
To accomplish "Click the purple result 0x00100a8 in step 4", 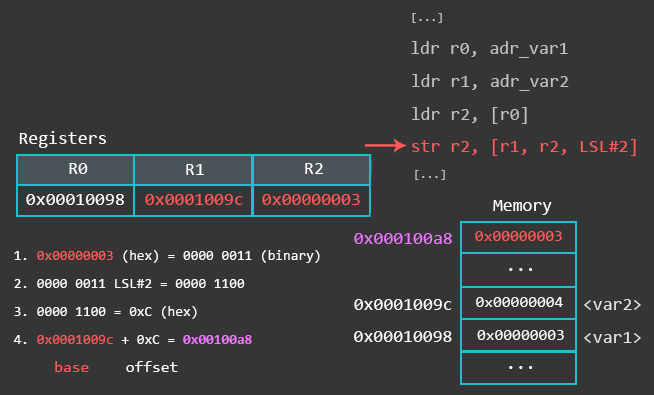I will [217, 340].
